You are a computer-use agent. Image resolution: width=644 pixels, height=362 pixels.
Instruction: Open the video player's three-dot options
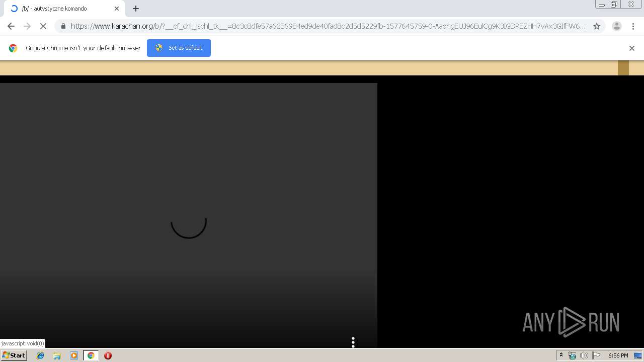pos(353,342)
